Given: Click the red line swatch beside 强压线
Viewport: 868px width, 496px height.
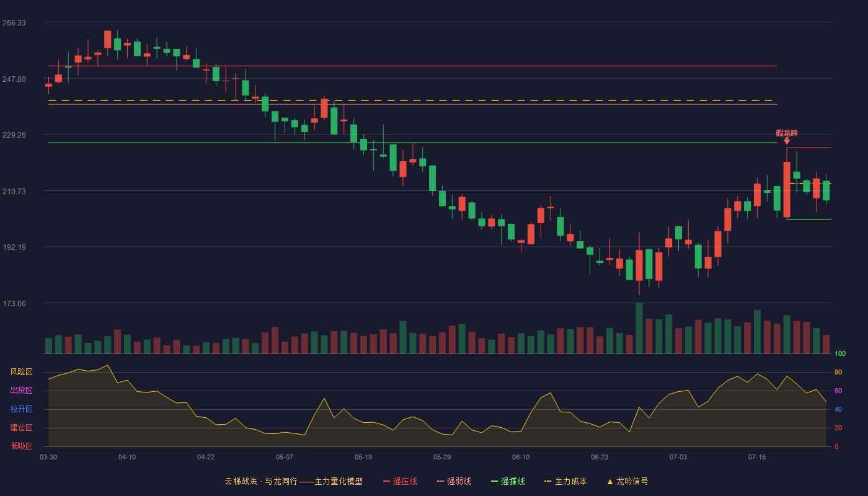Looking at the screenshot, I should tap(387, 481).
